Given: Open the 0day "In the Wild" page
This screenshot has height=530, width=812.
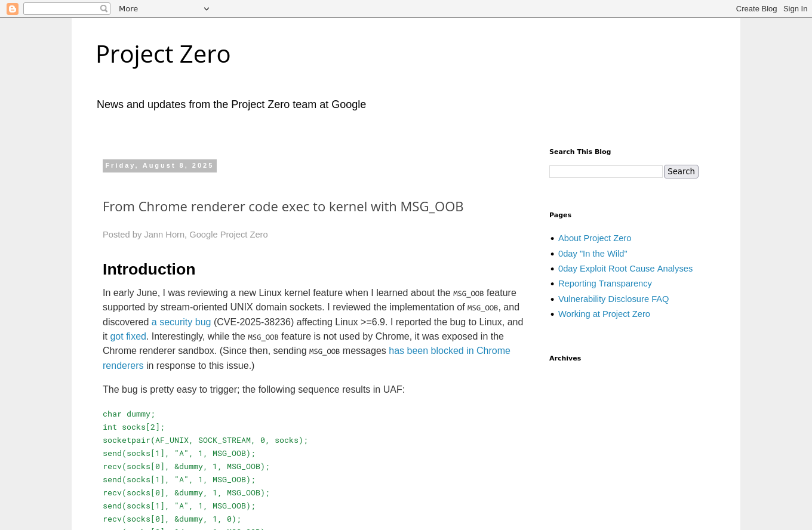Looking at the screenshot, I should point(593,254).
